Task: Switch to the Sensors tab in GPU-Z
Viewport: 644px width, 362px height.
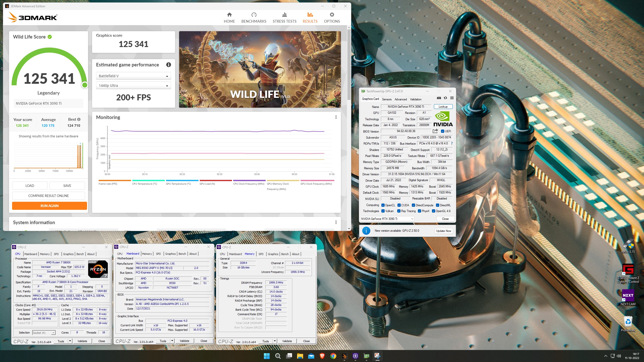Action: tap(387, 99)
